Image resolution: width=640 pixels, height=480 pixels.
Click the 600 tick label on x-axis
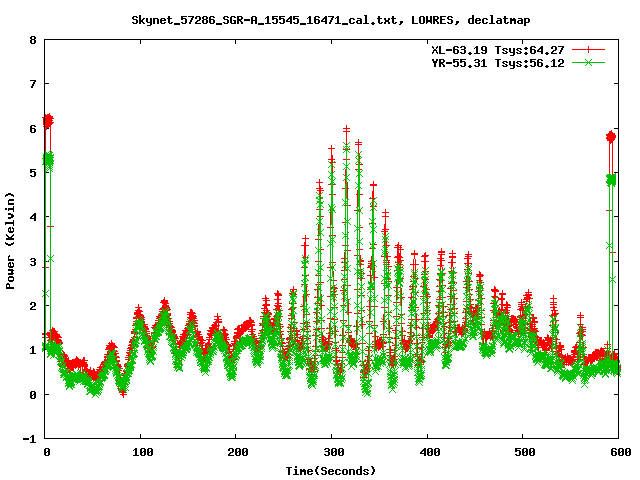coord(618,452)
